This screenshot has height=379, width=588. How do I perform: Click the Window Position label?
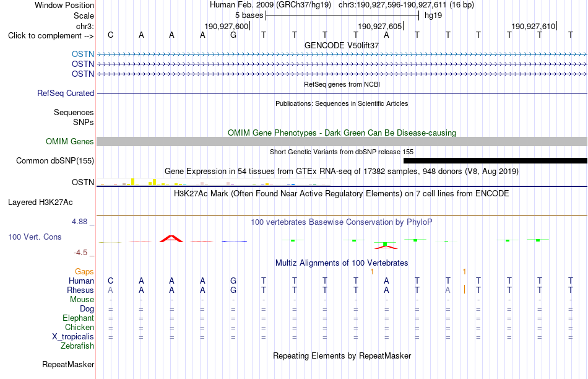tap(64, 5)
